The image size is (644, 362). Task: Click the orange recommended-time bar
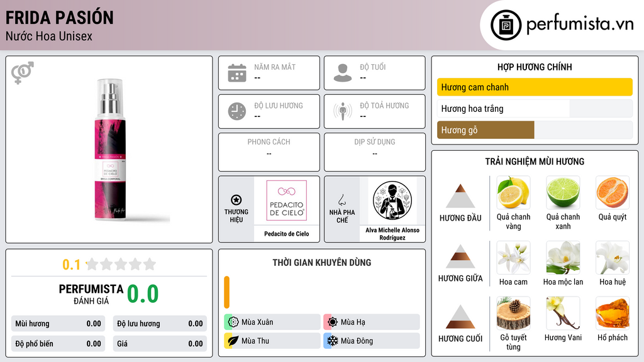pos(226,292)
